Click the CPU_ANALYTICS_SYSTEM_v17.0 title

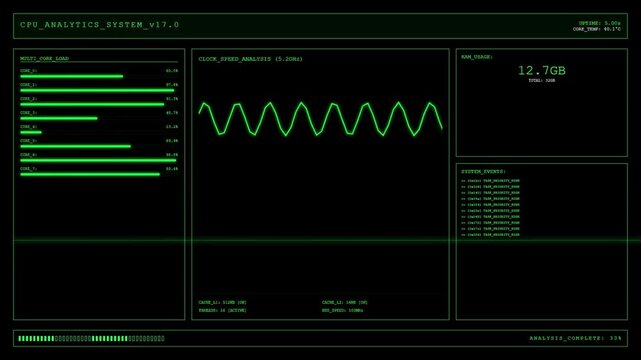[x=99, y=25]
